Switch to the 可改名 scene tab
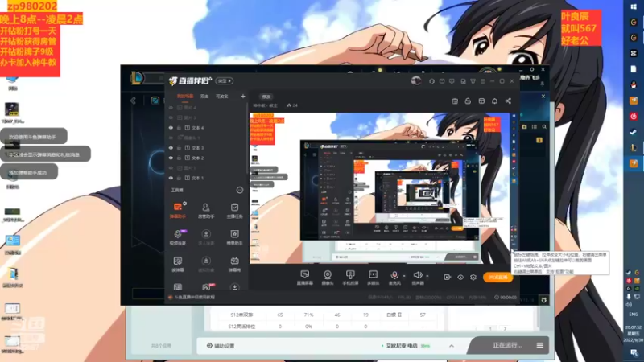Viewport: 644px width, 362px height. pyautogui.click(x=222, y=97)
